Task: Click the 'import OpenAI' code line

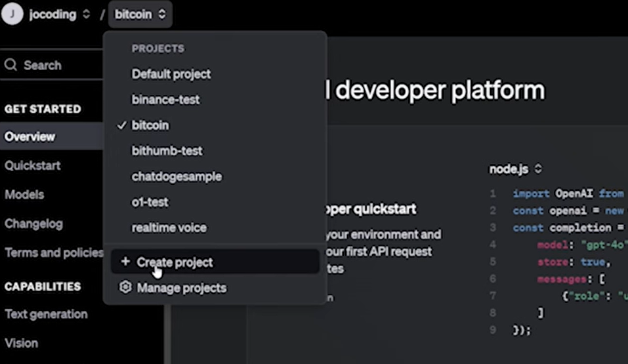Action: click(x=568, y=194)
